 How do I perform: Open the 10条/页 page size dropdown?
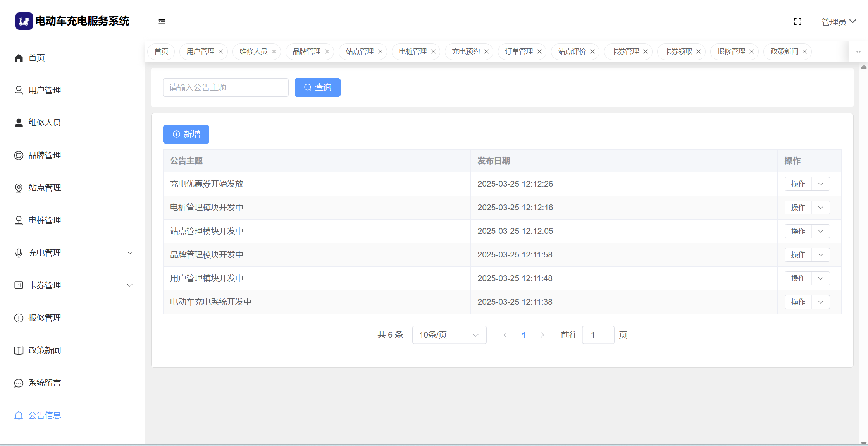pyautogui.click(x=449, y=335)
